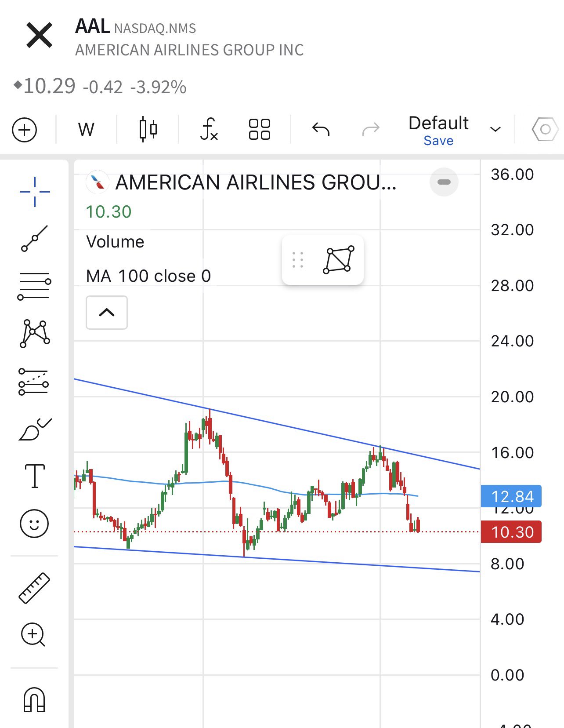Click the Save layout link

click(438, 141)
